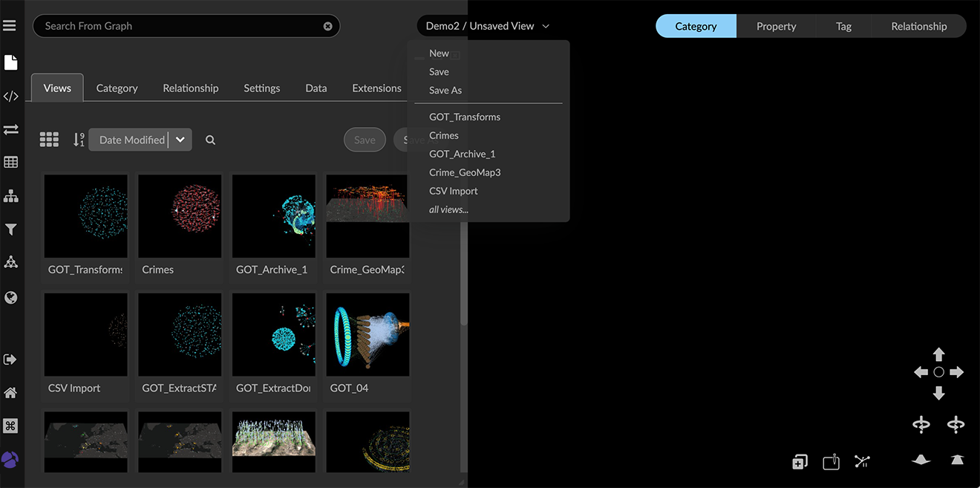This screenshot has height=488, width=980.
Task: Clear the Search From Graph field
Action: point(327,26)
